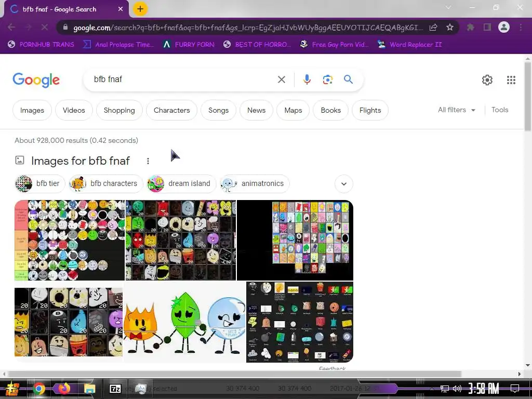This screenshot has height=399, width=532.
Task: Open the BEST OF HORRO... bookmark
Action: 257,45
